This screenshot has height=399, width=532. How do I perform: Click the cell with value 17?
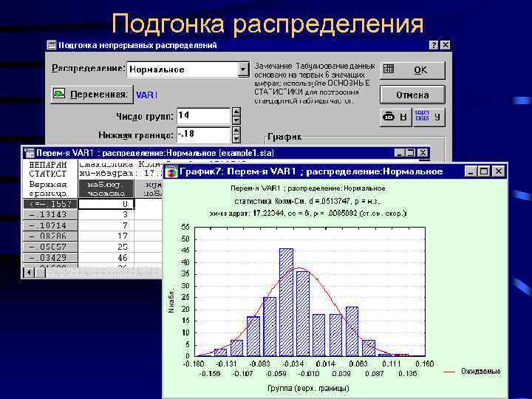click(x=106, y=236)
